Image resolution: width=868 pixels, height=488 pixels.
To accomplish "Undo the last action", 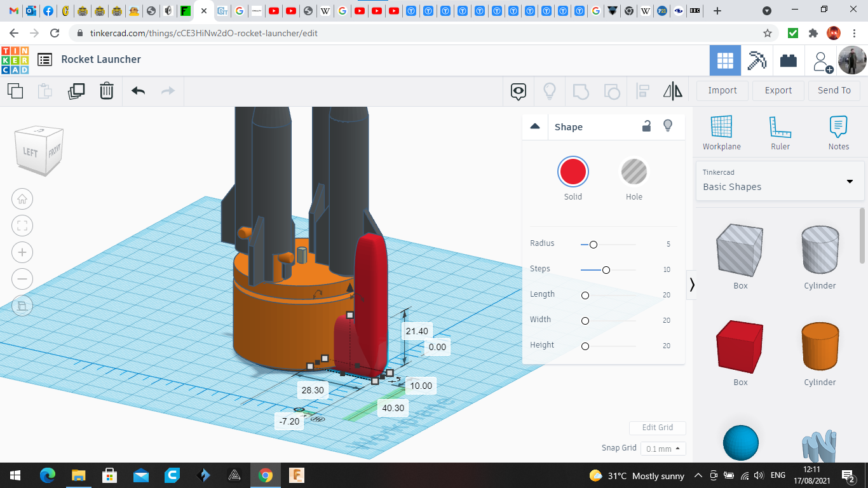I will [x=139, y=91].
